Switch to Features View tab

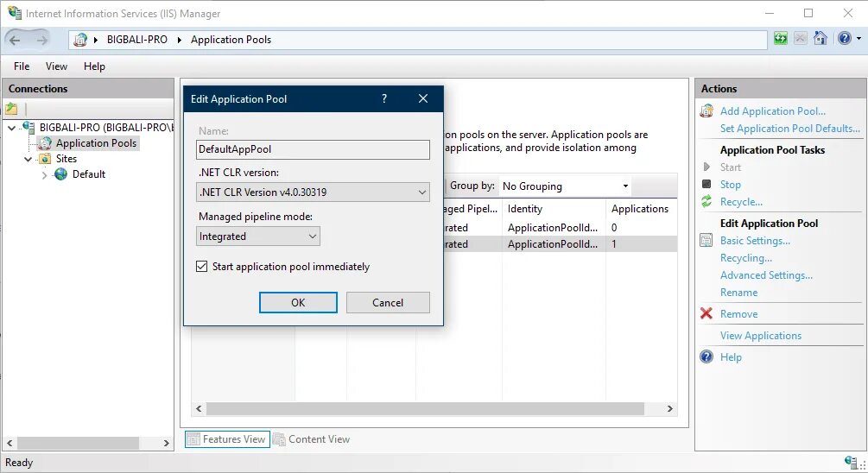point(227,439)
